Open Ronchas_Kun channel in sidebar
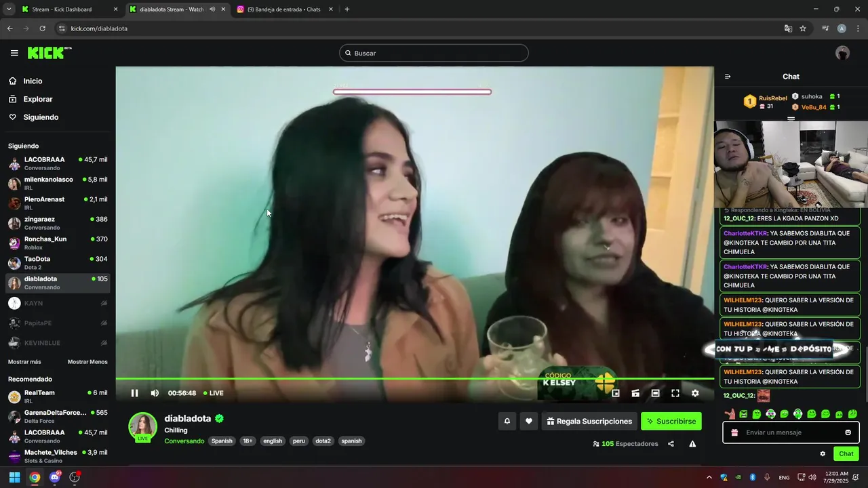868x488 pixels. click(x=58, y=243)
